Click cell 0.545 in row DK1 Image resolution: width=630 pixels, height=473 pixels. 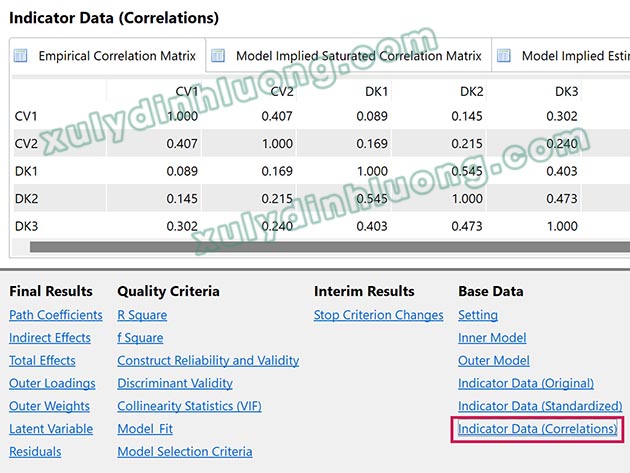[x=467, y=171]
